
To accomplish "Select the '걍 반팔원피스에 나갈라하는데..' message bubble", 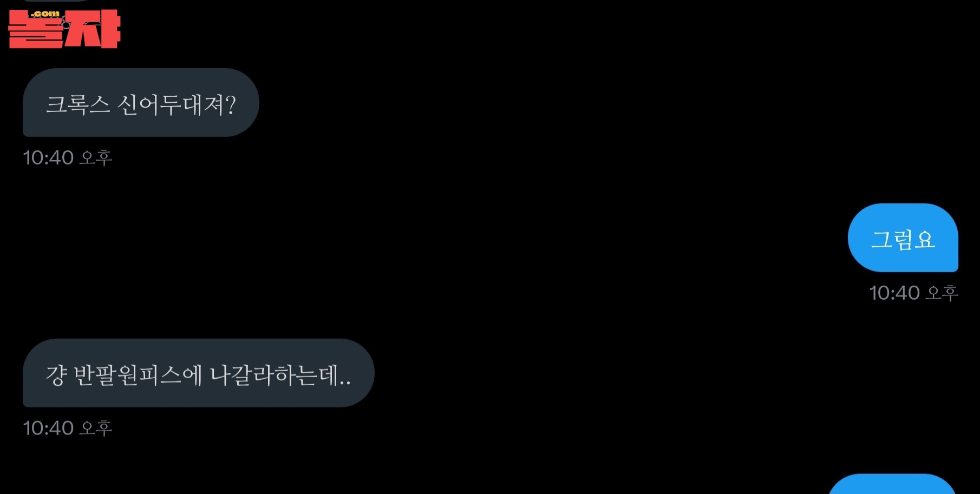I will (199, 373).
